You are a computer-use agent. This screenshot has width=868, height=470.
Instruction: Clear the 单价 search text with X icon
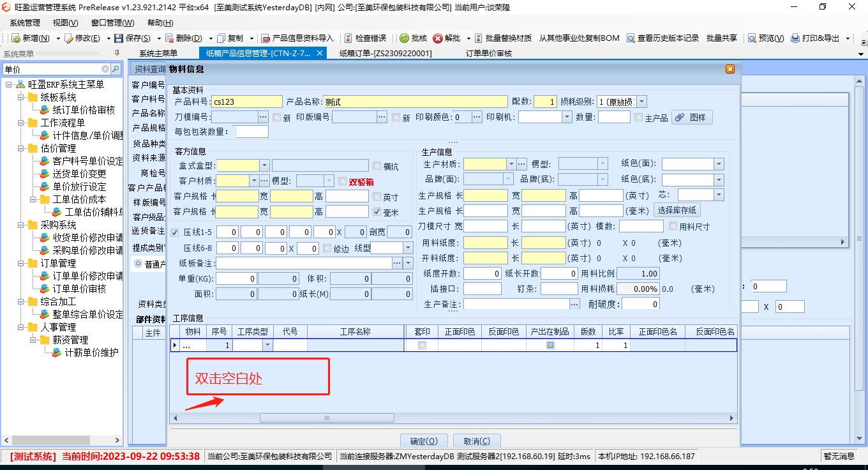pos(105,69)
